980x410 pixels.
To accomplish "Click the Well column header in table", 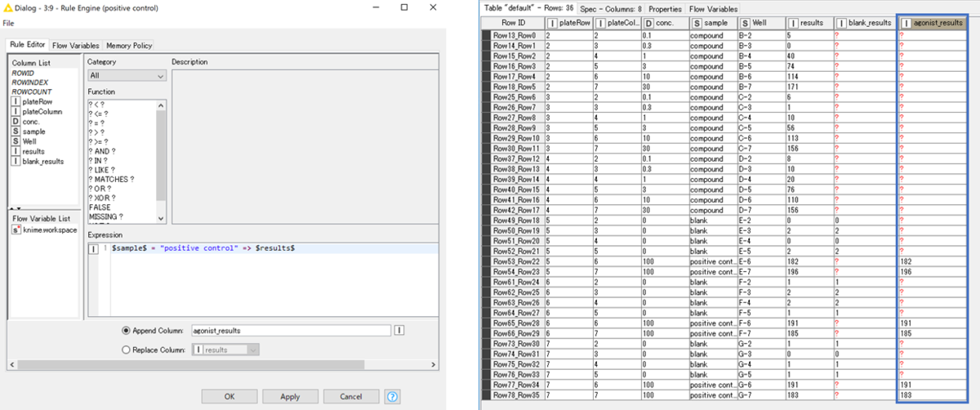I will coord(761,23).
